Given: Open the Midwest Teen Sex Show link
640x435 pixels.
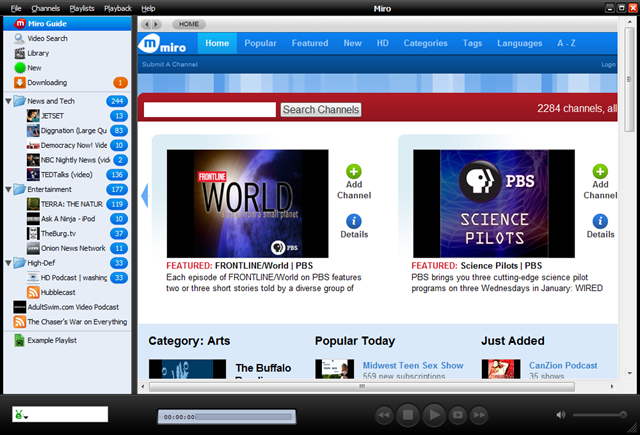Looking at the screenshot, I should (x=413, y=365).
